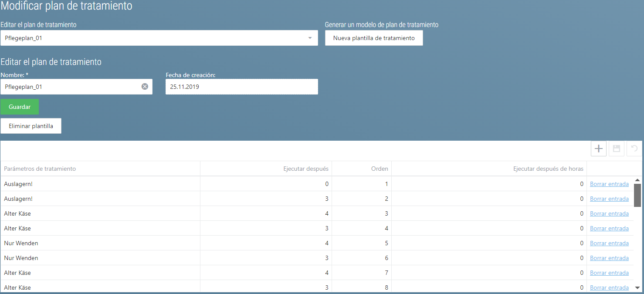The width and height of the screenshot is (644, 294).
Task: Open the Pflegeplan_01 treatment plan dropdown
Action: point(159,38)
